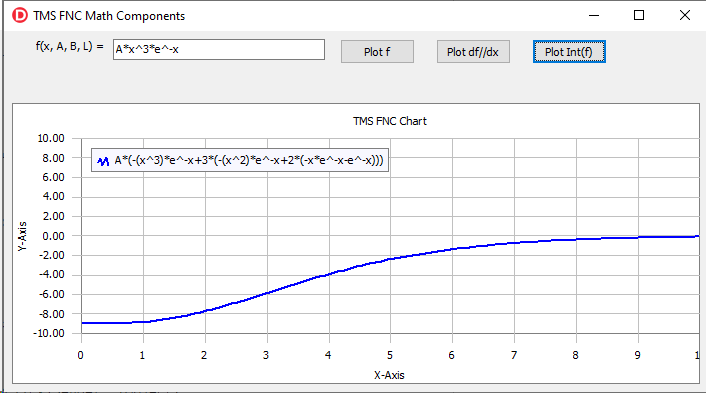Click the 10.00 value on Y axis

[51, 138]
